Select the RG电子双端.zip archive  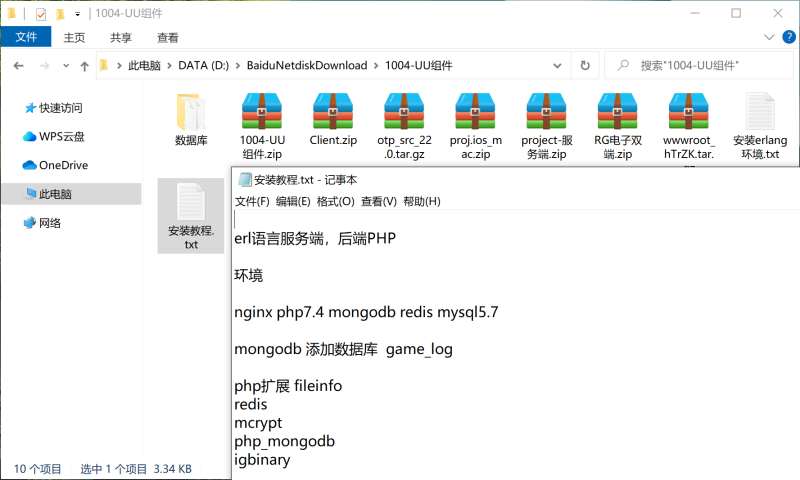tap(617, 126)
